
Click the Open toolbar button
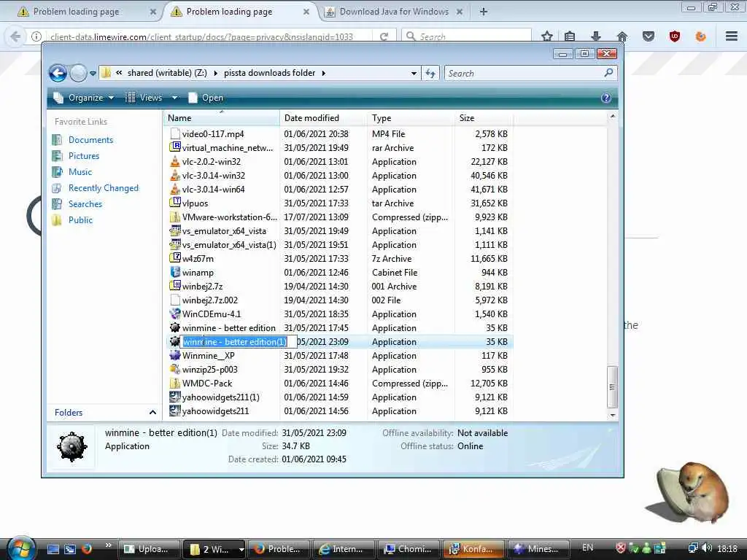click(206, 98)
